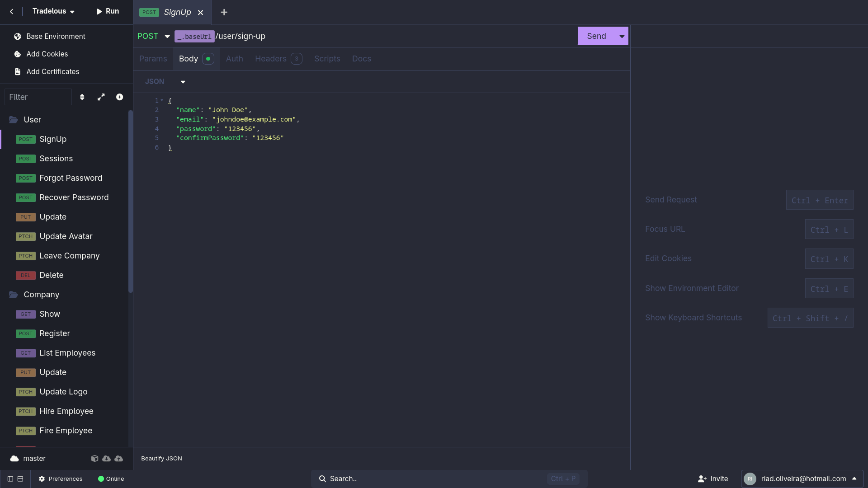The width and height of the screenshot is (868, 488).
Task: Send the SignUp request
Action: tap(597, 36)
